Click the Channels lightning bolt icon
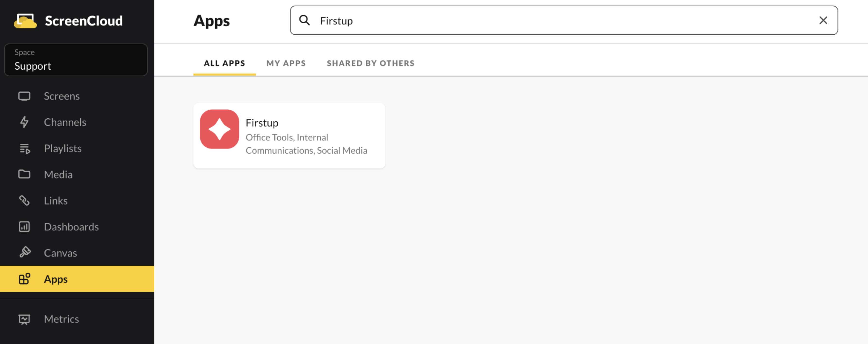The image size is (868, 344). (24, 122)
